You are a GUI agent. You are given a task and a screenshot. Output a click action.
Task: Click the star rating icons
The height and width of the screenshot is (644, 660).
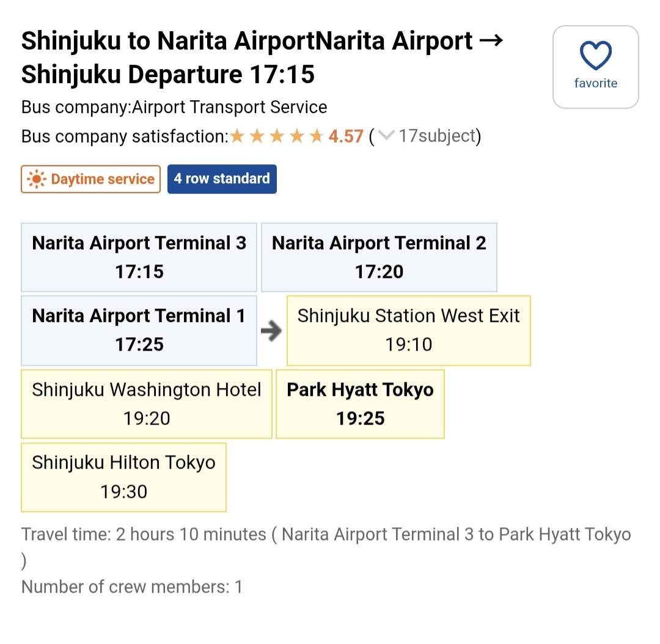(x=276, y=136)
